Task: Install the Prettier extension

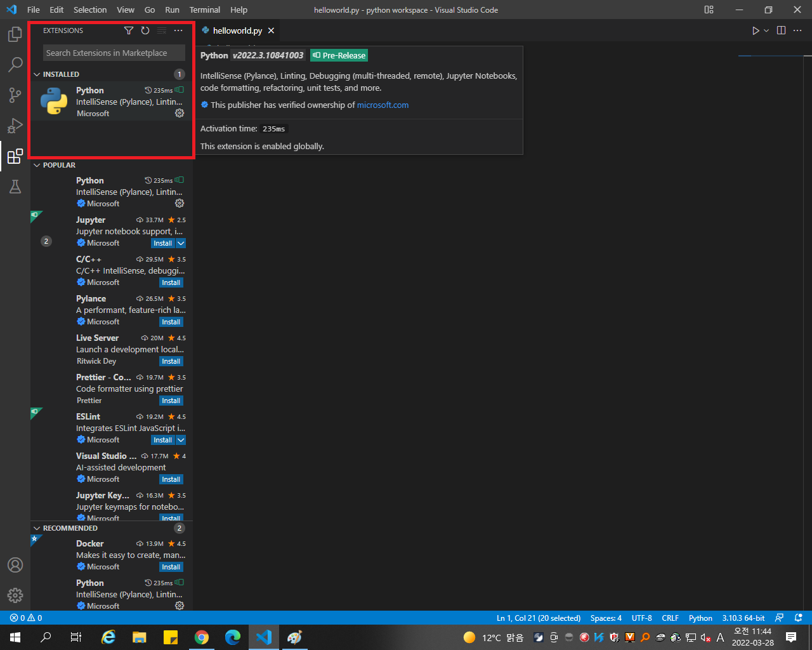Action: 171,401
